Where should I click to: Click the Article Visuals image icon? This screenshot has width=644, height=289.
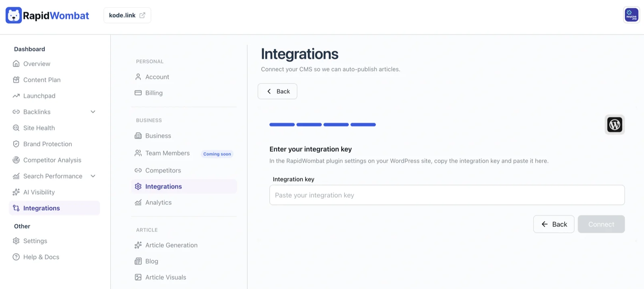pos(138,277)
